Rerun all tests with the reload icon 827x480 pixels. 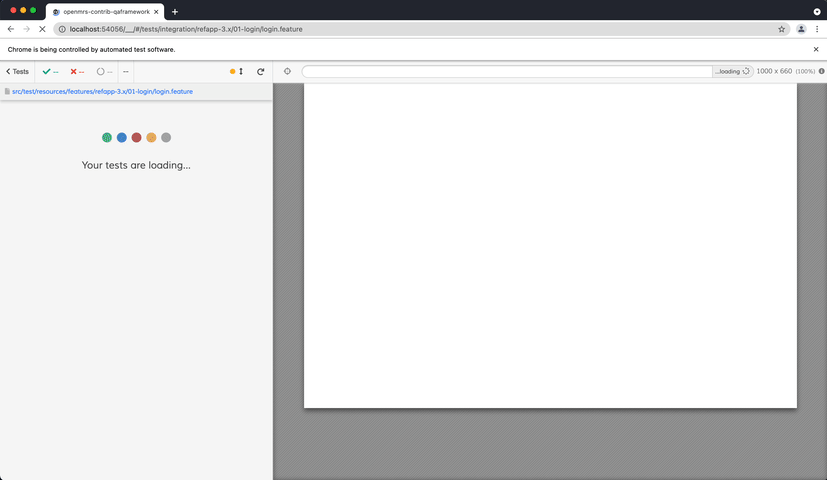[261, 71]
